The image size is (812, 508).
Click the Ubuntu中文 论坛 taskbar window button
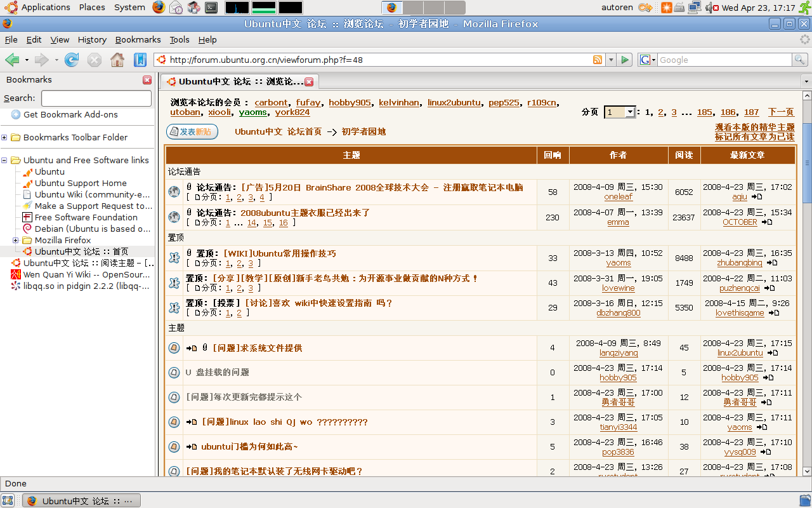point(81,500)
